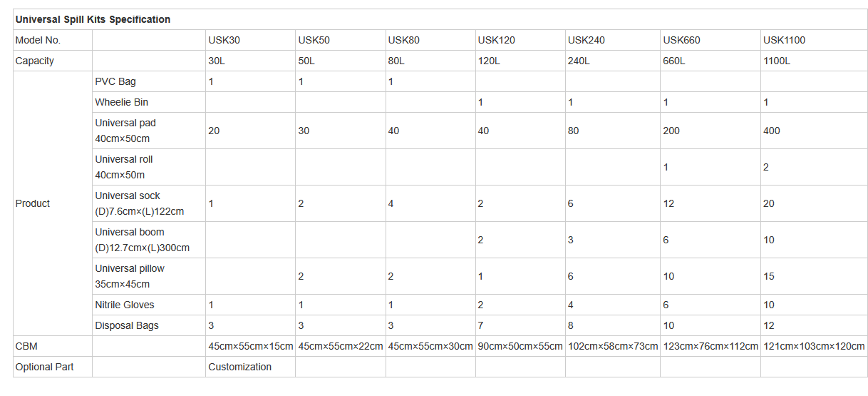Image resolution: width=868 pixels, height=396 pixels.
Task: Click the Nitrile Gloves row label
Action: [125, 305]
